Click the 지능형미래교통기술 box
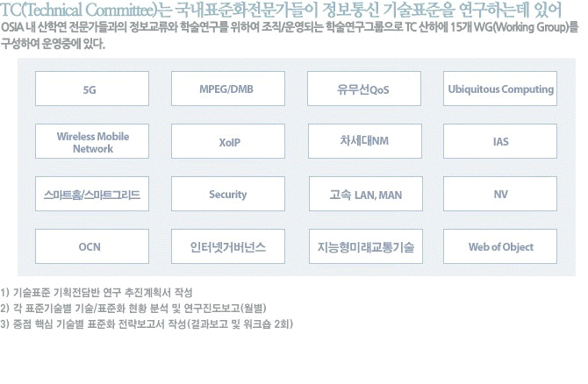 point(366,246)
